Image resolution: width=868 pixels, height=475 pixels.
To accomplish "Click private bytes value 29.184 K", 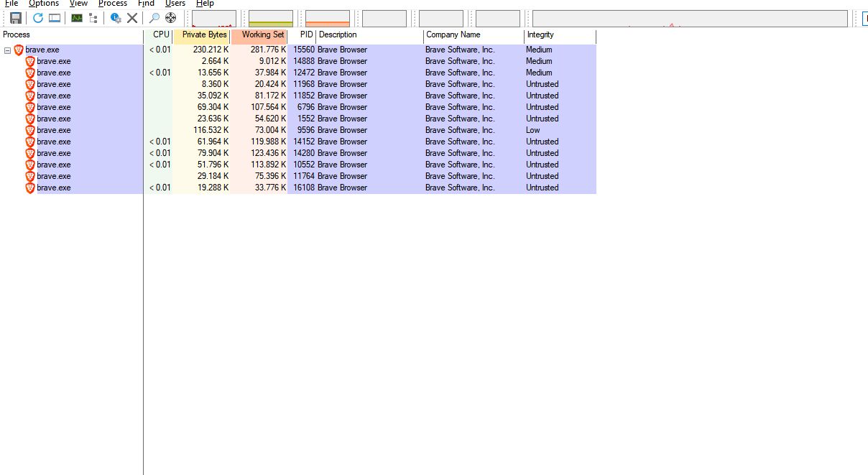I will pos(213,176).
